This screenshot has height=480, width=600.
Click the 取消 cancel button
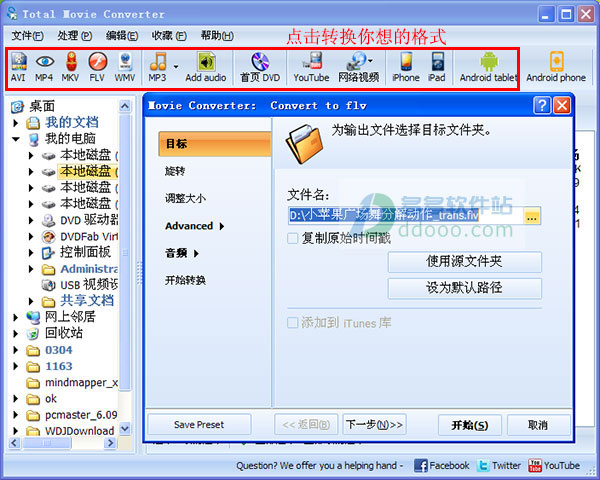pyautogui.click(x=538, y=425)
